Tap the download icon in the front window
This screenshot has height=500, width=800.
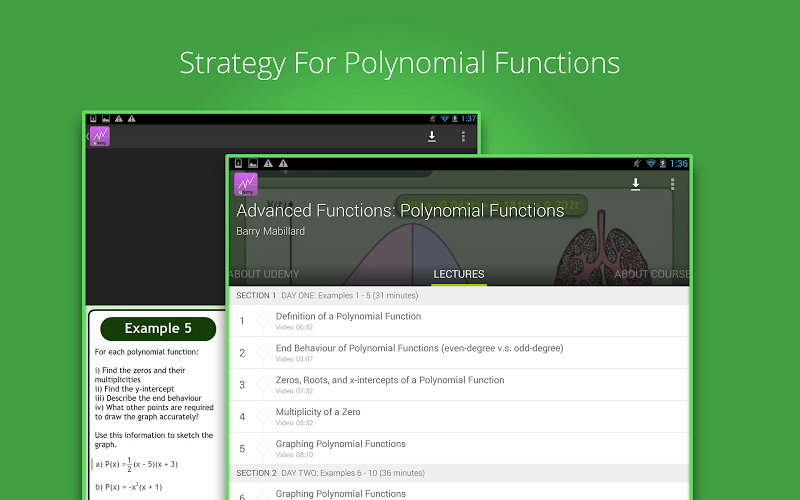pos(635,184)
